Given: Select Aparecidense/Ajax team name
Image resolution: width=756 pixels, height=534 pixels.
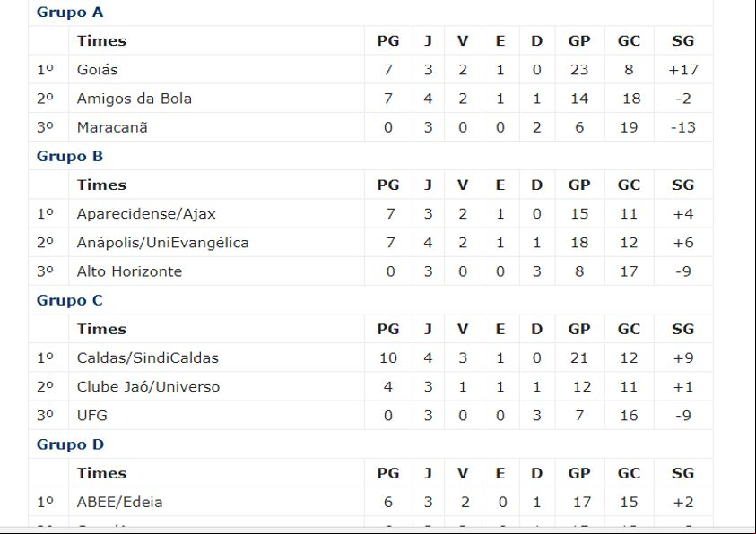Looking at the screenshot, I should [x=146, y=213].
